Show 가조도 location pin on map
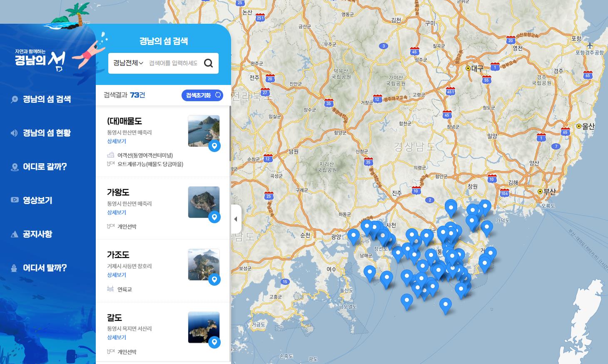 (x=214, y=279)
